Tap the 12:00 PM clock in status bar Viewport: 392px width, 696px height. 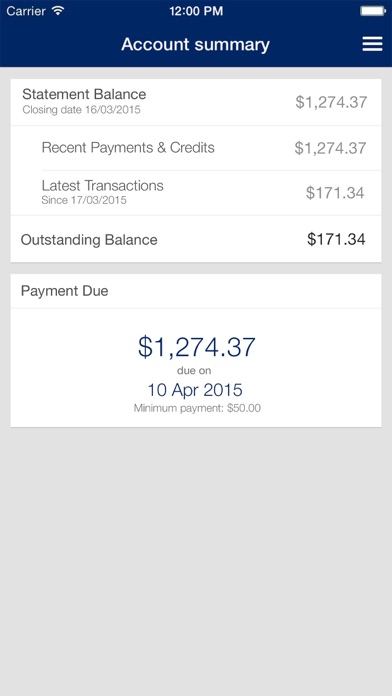(x=196, y=11)
